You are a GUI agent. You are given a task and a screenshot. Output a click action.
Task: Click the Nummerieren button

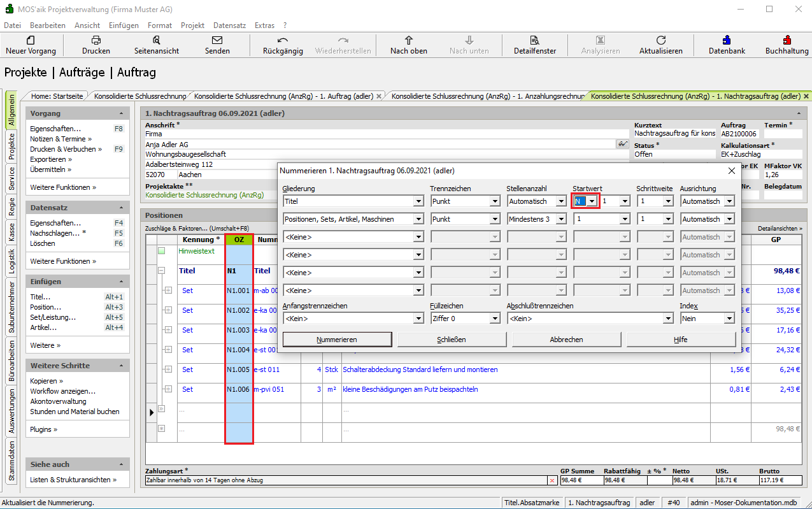pyautogui.click(x=337, y=340)
